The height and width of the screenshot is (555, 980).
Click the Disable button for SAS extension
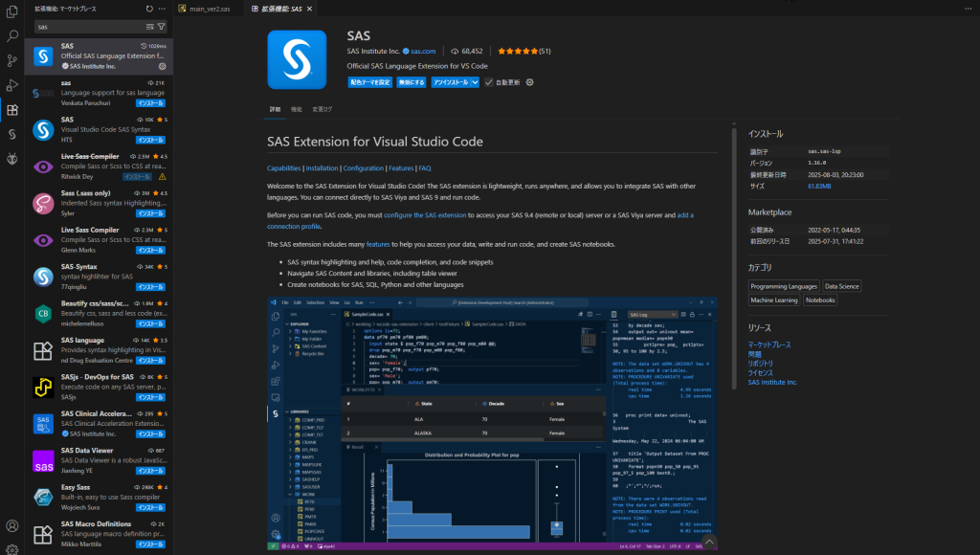pyautogui.click(x=412, y=82)
